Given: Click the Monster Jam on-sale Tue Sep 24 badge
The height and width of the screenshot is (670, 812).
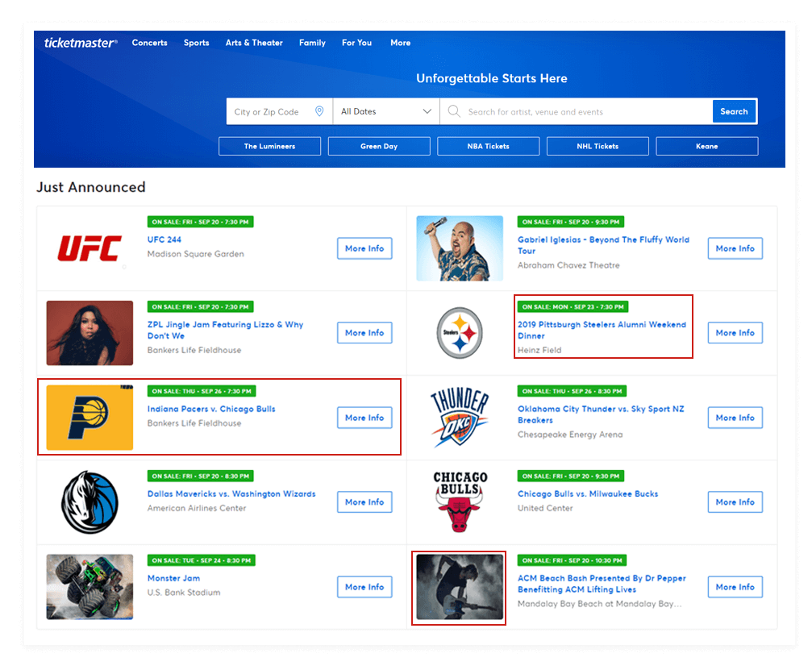Looking at the screenshot, I should (x=201, y=560).
